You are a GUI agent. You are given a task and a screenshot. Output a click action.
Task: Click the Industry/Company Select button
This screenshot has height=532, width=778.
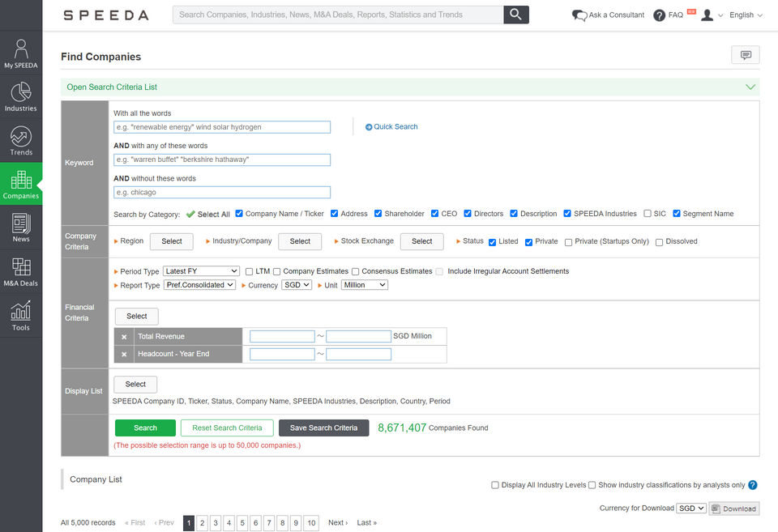(300, 241)
